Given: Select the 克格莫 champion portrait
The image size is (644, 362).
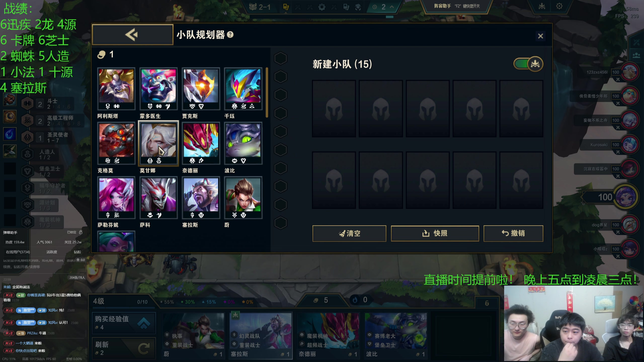Looking at the screenshot, I should [116, 143].
